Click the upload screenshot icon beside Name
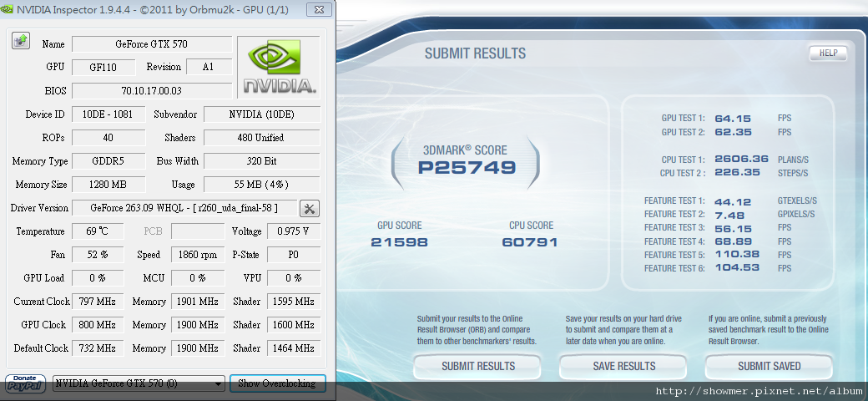 pyautogui.click(x=21, y=40)
